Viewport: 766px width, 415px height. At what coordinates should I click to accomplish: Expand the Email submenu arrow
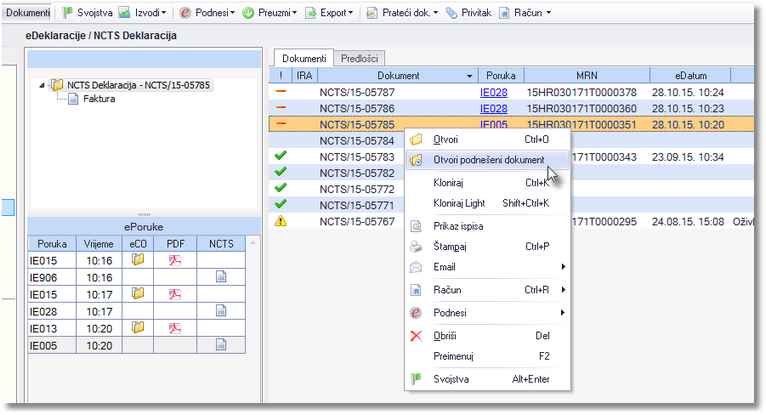[563, 267]
